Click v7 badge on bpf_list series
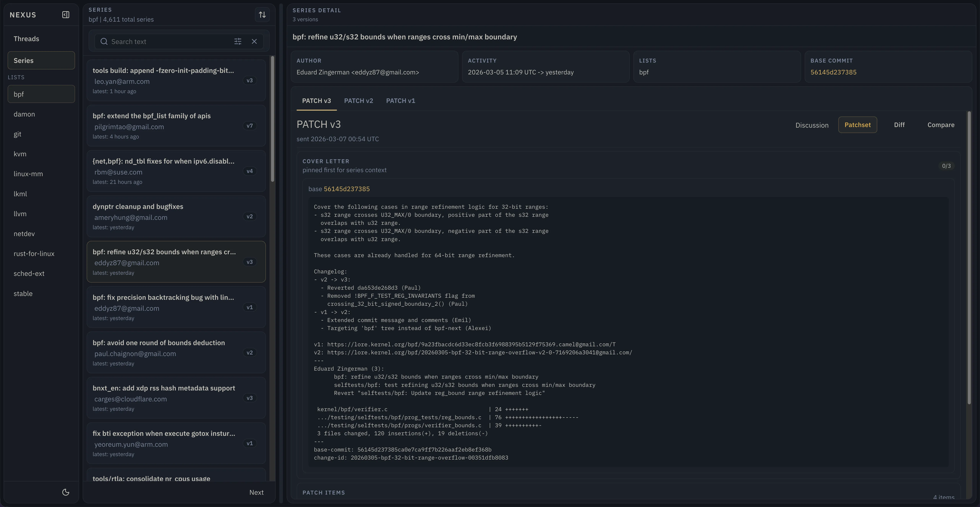 tap(250, 126)
